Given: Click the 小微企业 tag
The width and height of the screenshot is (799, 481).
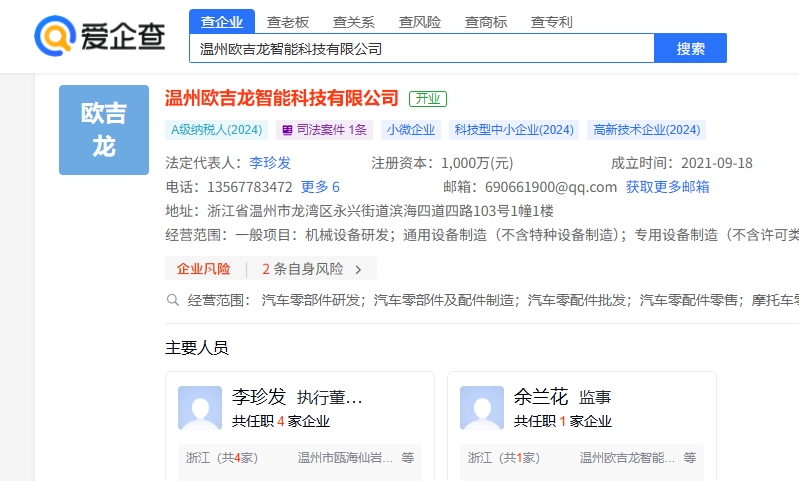Looking at the screenshot, I should click(411, 130).
